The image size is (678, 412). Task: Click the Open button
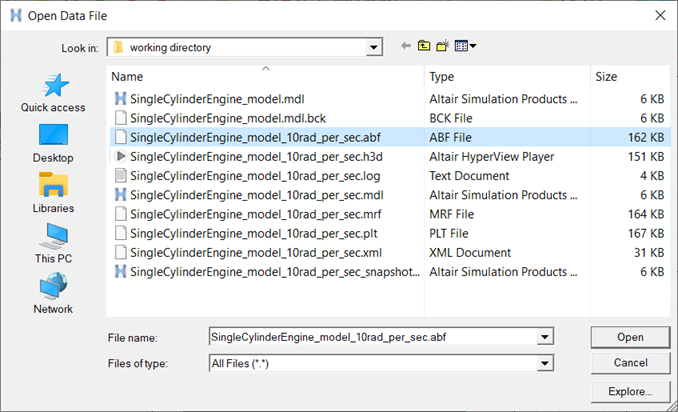coord(630,337)
